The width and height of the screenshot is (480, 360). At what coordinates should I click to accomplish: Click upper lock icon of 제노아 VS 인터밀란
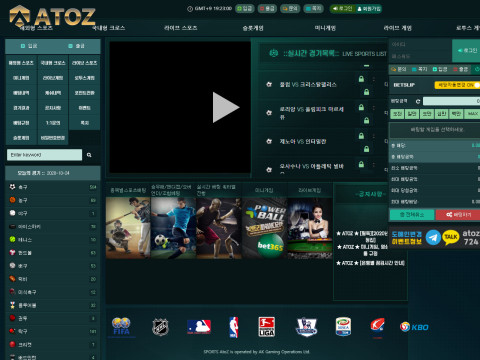[361, 136]
